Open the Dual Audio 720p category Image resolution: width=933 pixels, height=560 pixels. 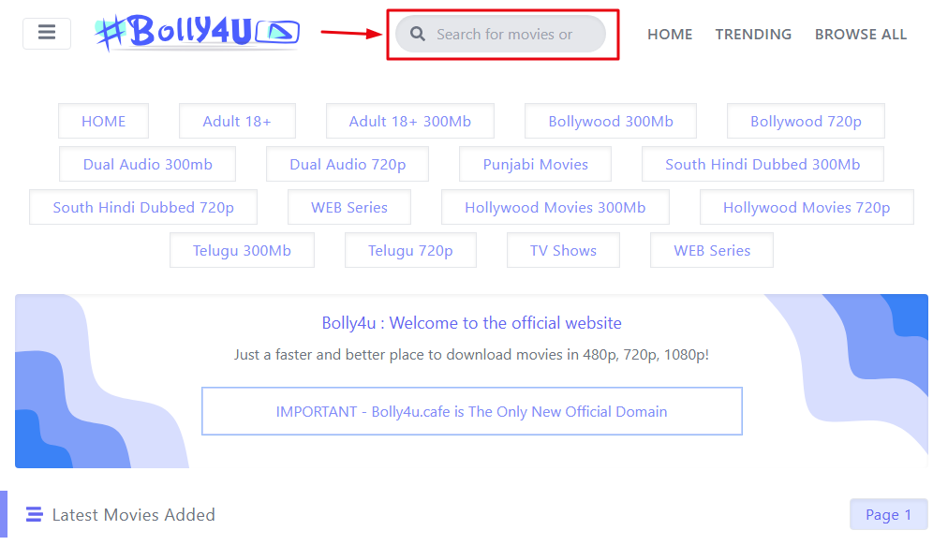coord(348,164)
